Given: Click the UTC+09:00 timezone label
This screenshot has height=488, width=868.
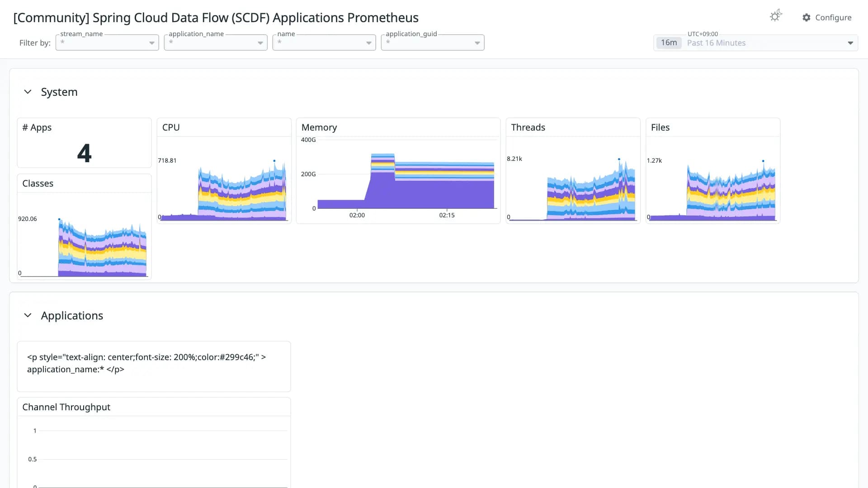Looking at the screenshot, I should click(703, 34).
